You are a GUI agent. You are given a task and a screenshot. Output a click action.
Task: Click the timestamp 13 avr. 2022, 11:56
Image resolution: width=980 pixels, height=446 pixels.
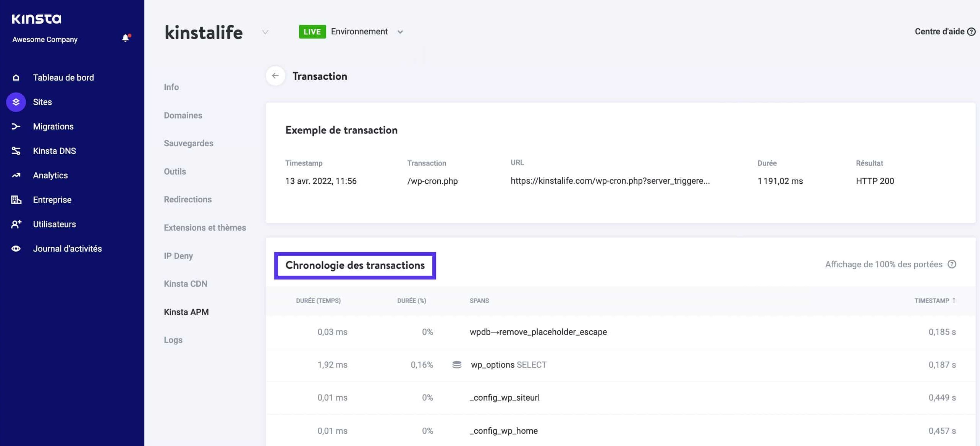(321, 181)
